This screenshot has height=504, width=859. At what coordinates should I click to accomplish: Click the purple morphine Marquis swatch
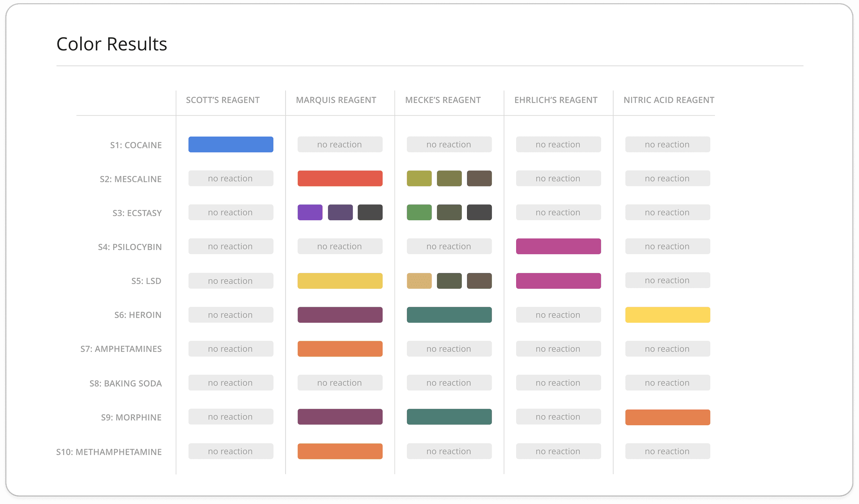coord(340,417)
